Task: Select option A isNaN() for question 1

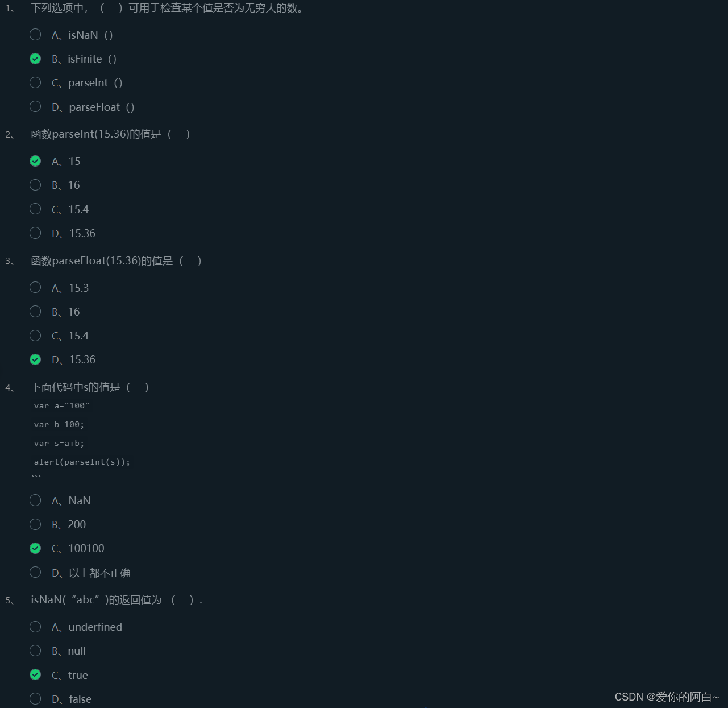Action: pos(35,35)
